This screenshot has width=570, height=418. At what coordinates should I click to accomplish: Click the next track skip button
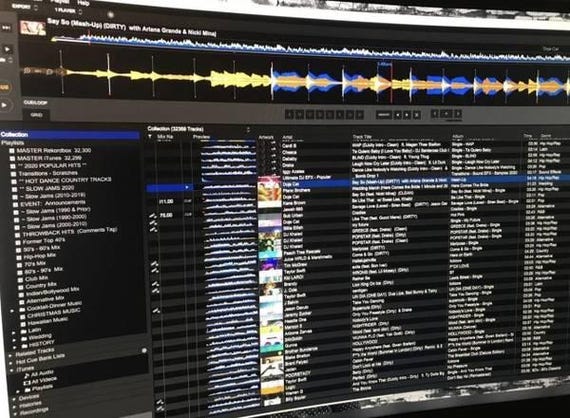point(6,28)
